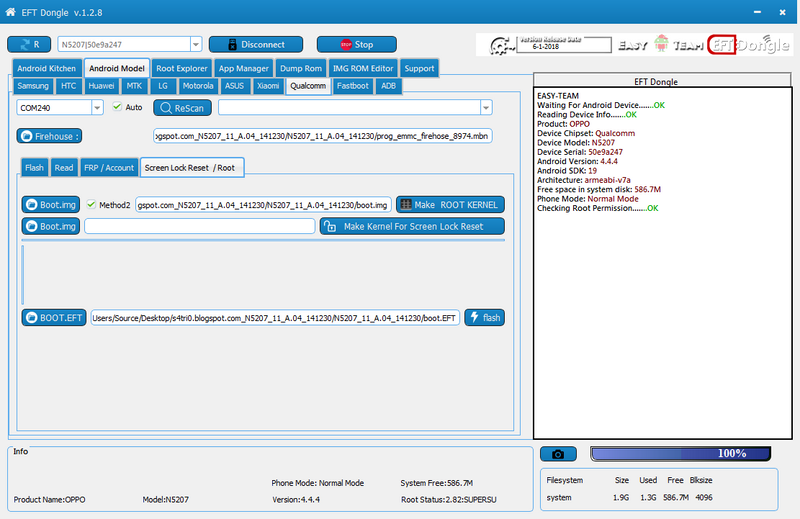Toggle the Method2 checkbox

coord(91,204)
